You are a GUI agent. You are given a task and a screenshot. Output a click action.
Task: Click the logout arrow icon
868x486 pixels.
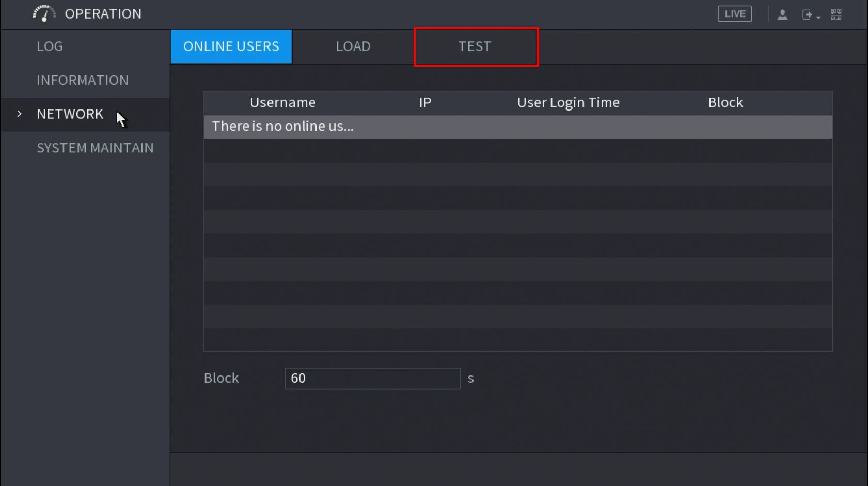pyautogui.click(x=807, y=14)
